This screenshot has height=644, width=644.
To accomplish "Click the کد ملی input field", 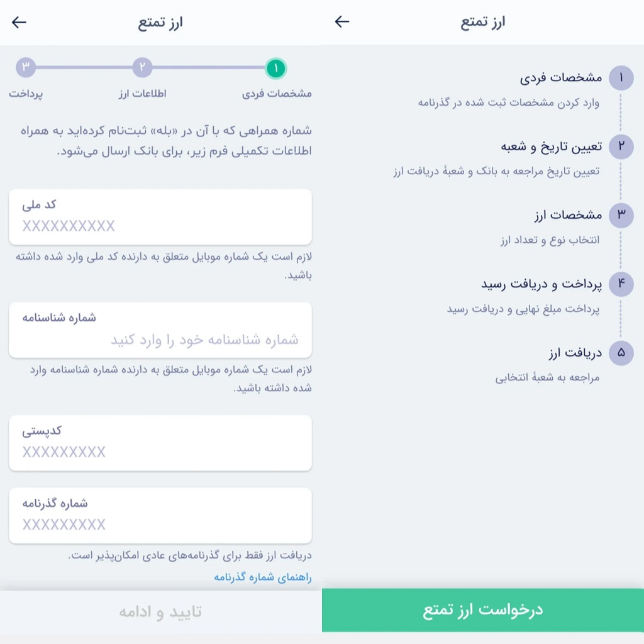I will (x=160, y=217).
